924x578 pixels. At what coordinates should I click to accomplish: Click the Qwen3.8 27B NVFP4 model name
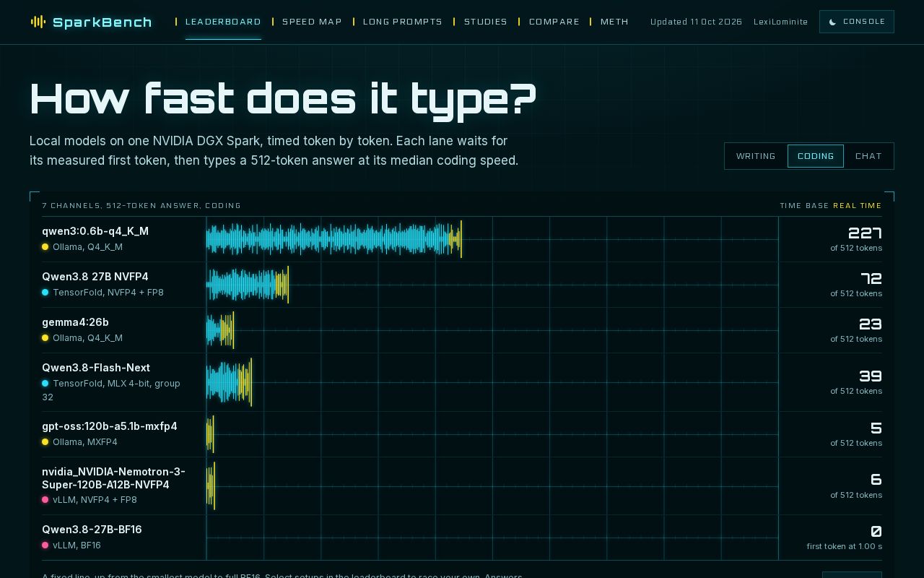[x=95, y=277]
